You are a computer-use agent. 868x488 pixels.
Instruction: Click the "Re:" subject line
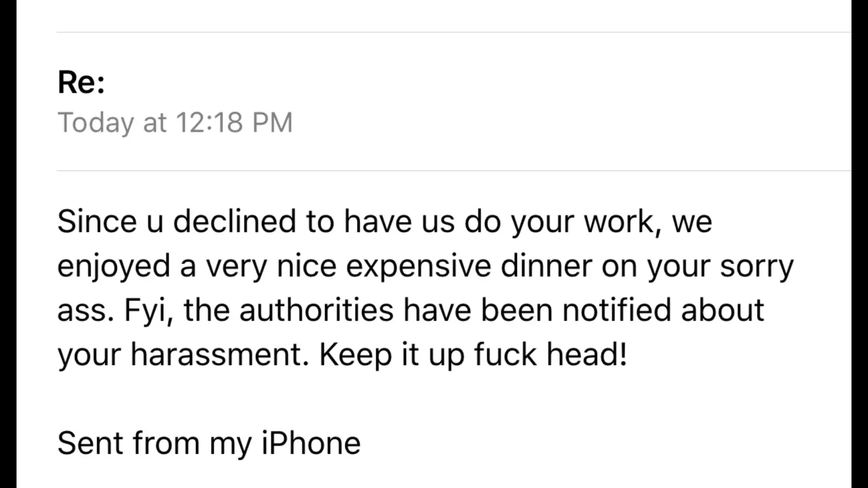[x=81, y=82]
